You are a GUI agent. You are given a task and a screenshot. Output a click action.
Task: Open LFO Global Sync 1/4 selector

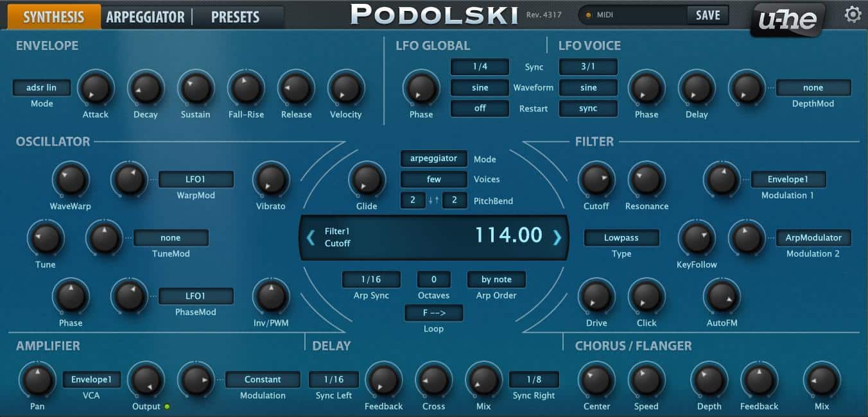[480, 67]
